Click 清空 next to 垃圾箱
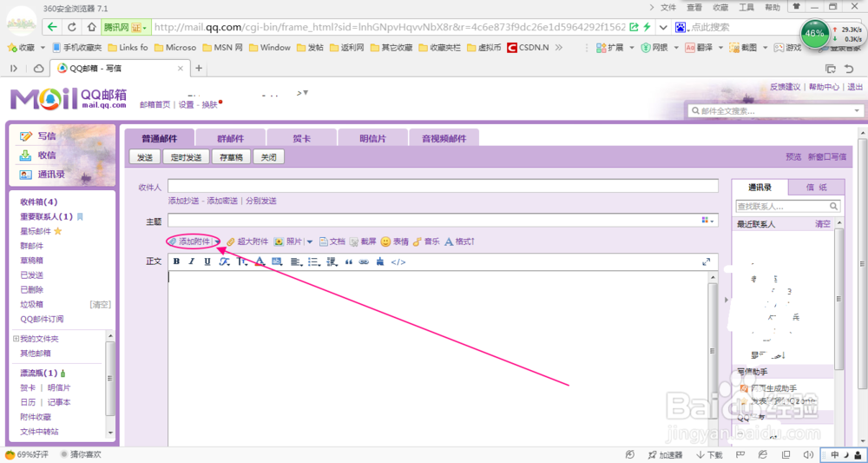868x463 pixels. click(100, 304)
